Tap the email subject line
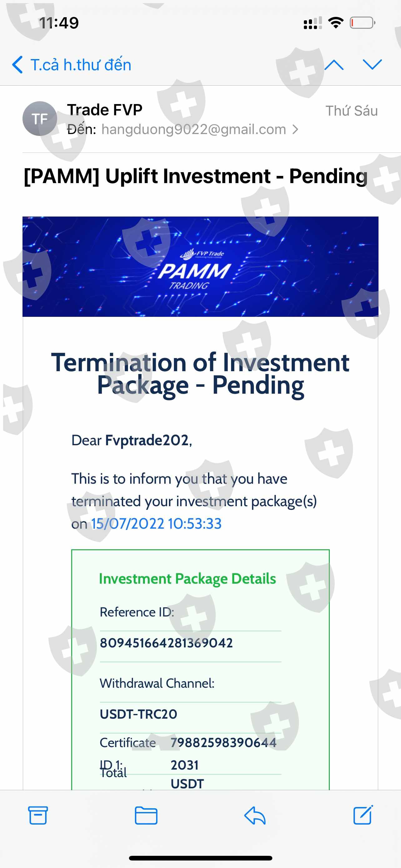 pyautogui.click(x=195, y=176)
